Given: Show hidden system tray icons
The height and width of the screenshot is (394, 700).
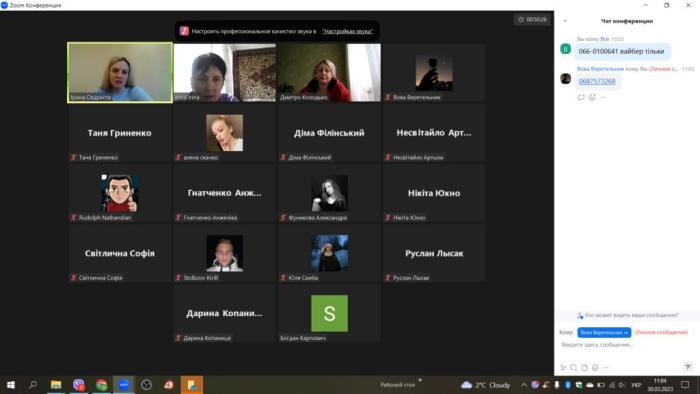Looking at the screenshot, I should click(524, 385).
